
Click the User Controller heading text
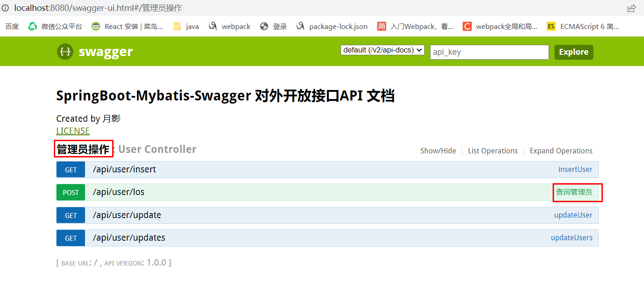click(157, 149)
